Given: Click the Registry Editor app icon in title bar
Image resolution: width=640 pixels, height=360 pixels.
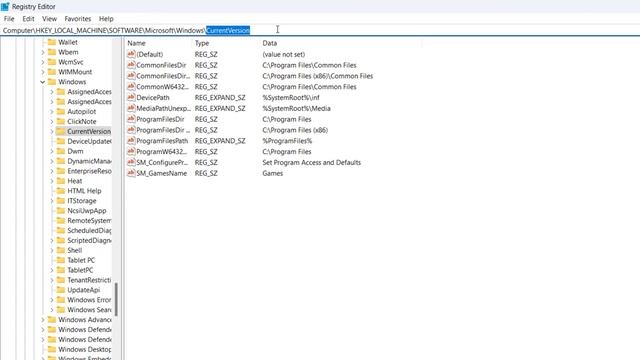Looking at the screenshot, I should click(5, 7).
